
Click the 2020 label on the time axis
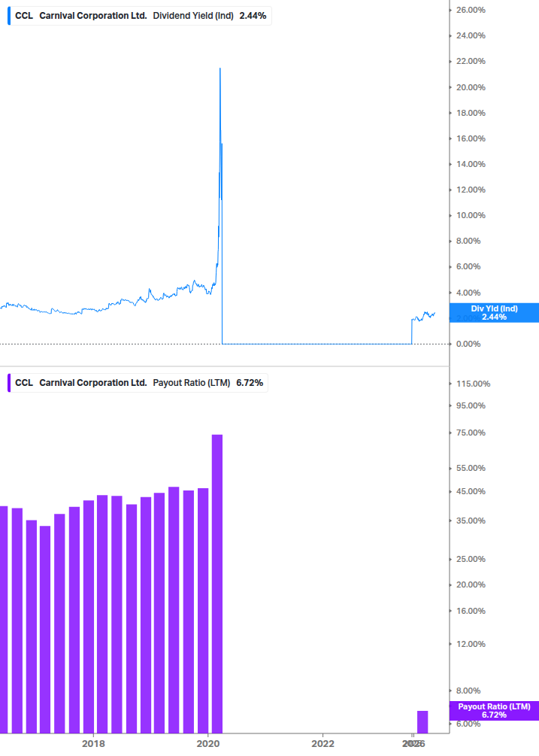click(x=208, y=743)
